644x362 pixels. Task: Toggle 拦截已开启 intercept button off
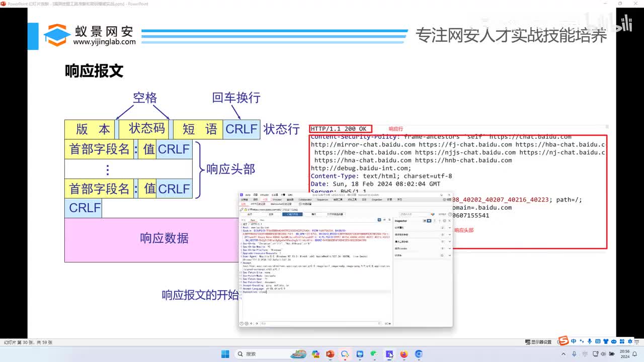click(292, 214)
